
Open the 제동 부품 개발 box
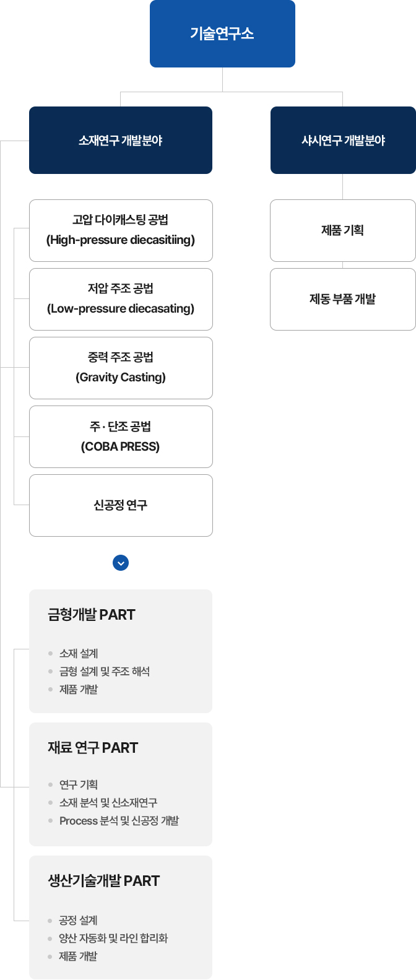click(x=343, y=299)
